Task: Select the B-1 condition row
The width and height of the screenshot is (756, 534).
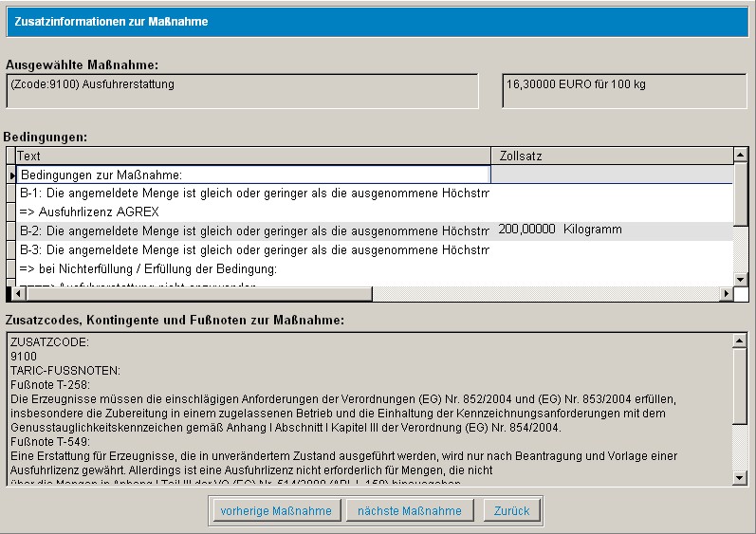Action: [x=252, y=193]
